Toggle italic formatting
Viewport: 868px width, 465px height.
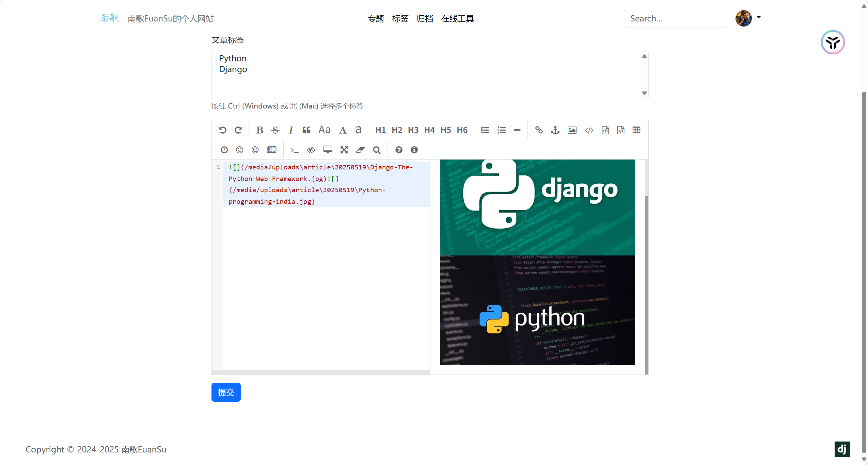point(291,130)
